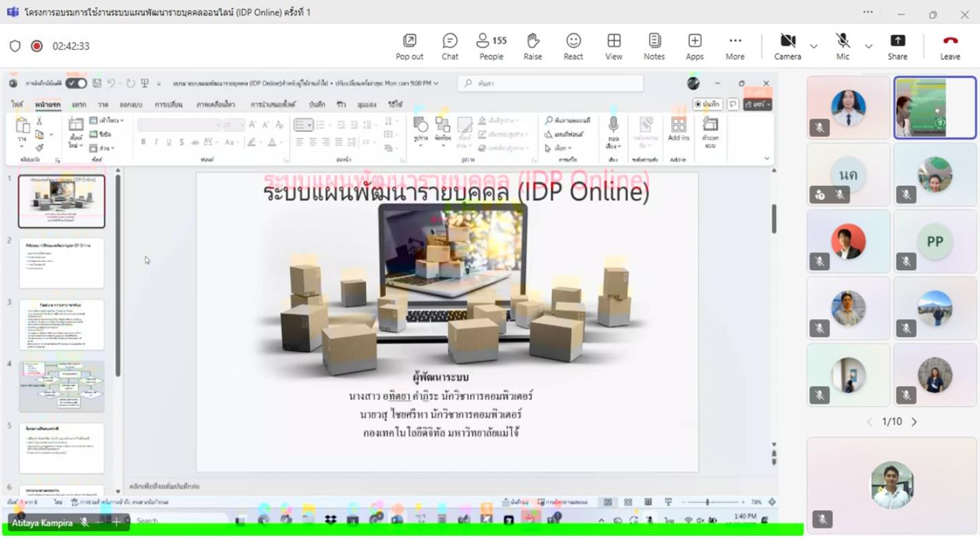Viewport: 980px width, 551px height.
Task: Toggle the AutoSave switch in PowerPoint
Action: (x=76, y=83)
